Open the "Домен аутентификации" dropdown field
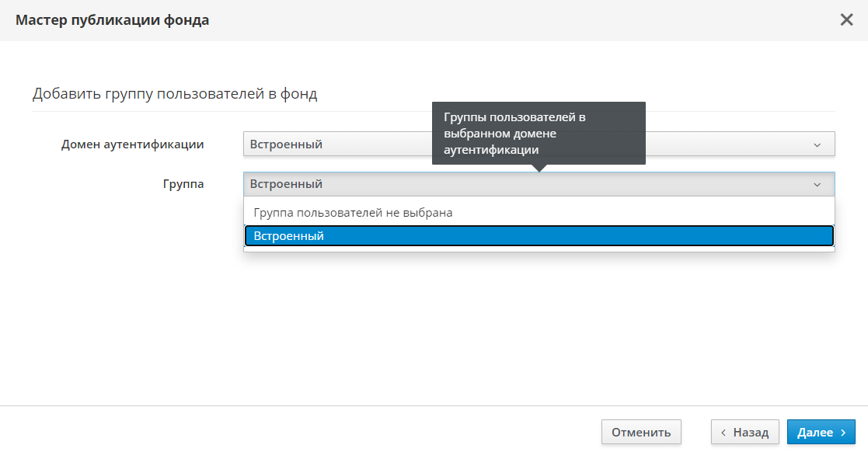Viewport: 868px width, 459px height. click(x=336, y=144)
